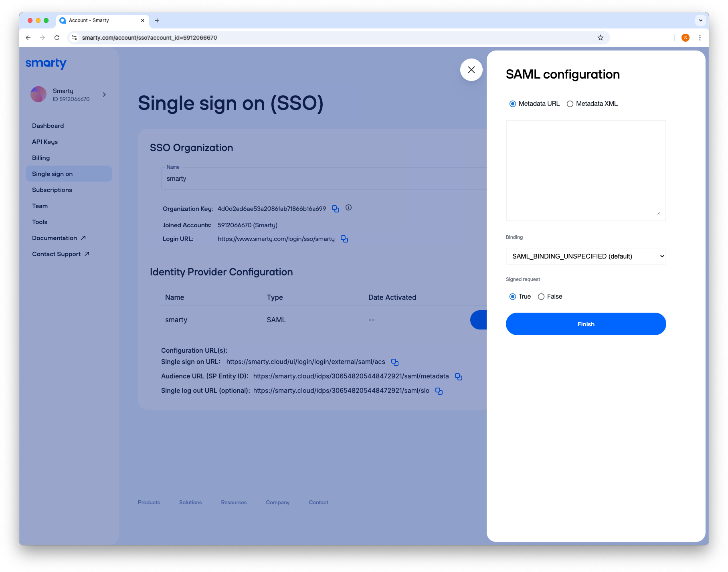Copy the Single log out URL

pos(439,391)
